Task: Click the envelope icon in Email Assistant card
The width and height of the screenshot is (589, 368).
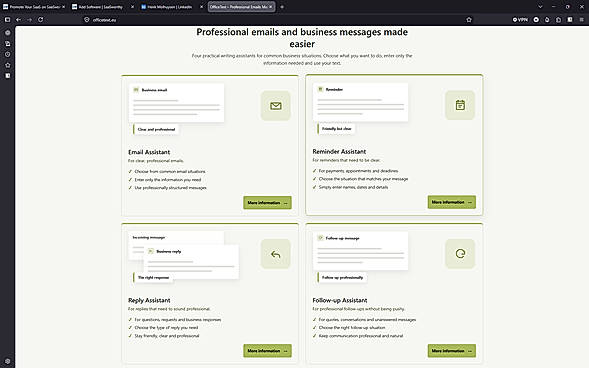Action: click(x=276, y=106)
